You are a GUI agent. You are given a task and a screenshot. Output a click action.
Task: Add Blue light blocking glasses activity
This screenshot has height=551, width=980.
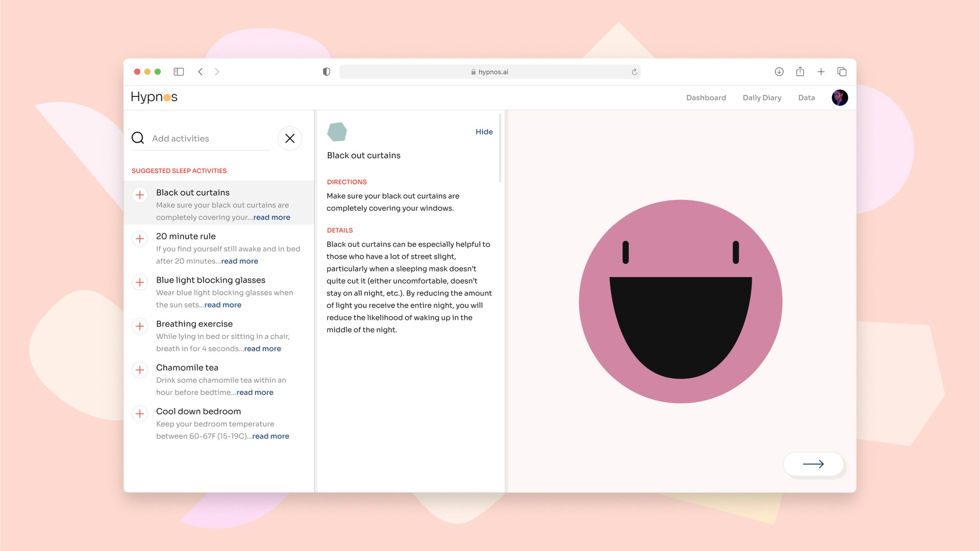140,282
